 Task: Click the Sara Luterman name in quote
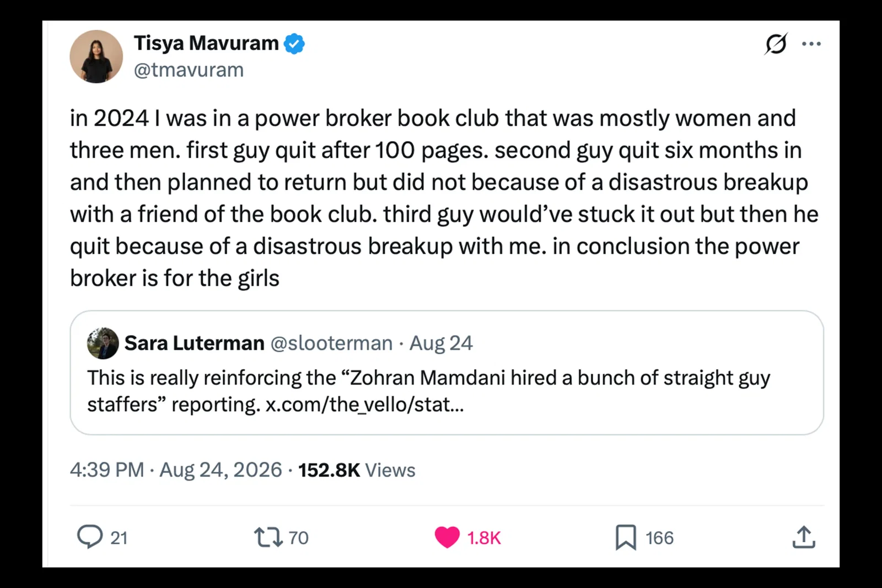195,343
